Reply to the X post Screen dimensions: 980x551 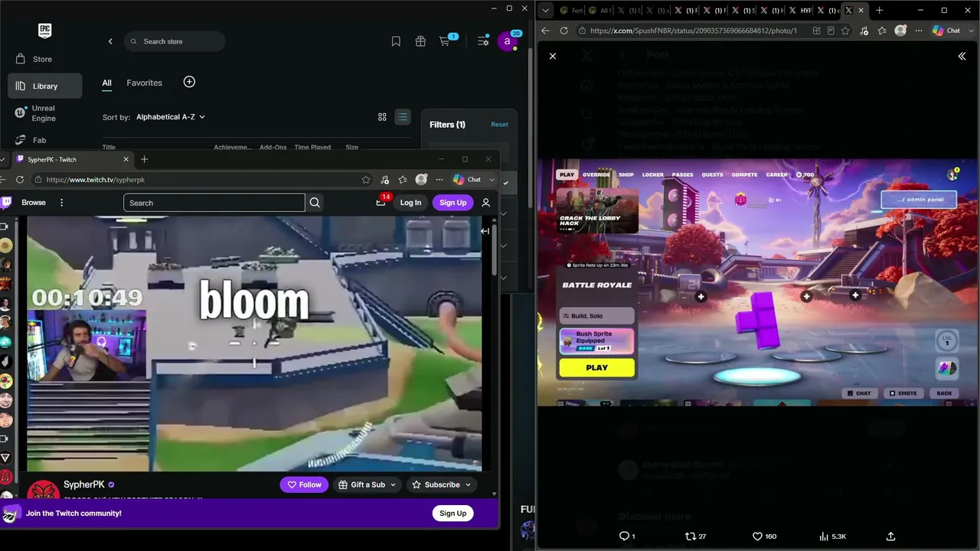pos(627,536)
